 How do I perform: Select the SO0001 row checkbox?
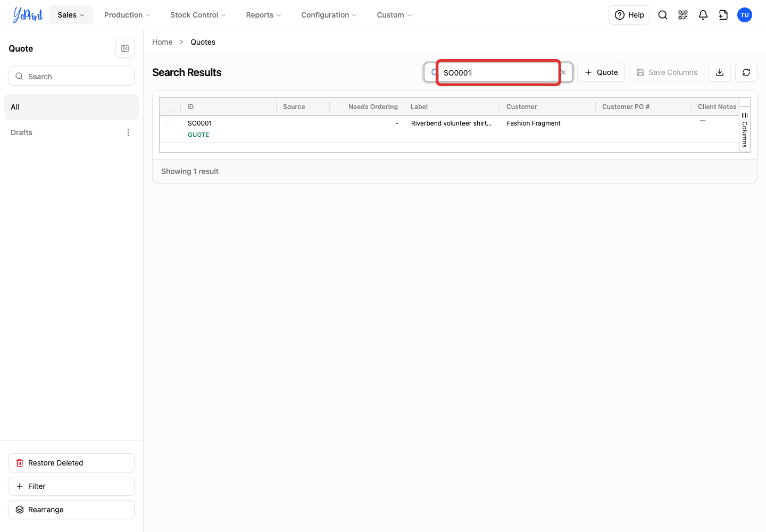pyautogui.click(x=171, y=122)
